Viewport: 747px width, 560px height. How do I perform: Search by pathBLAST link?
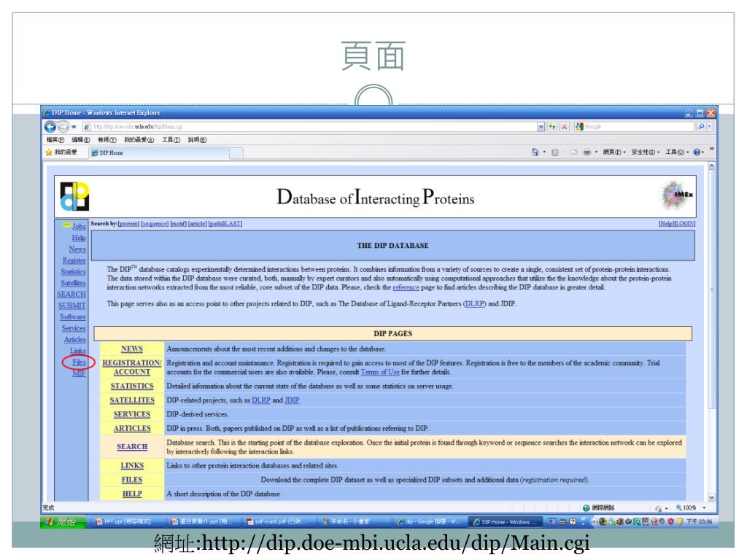pos(225,224)
